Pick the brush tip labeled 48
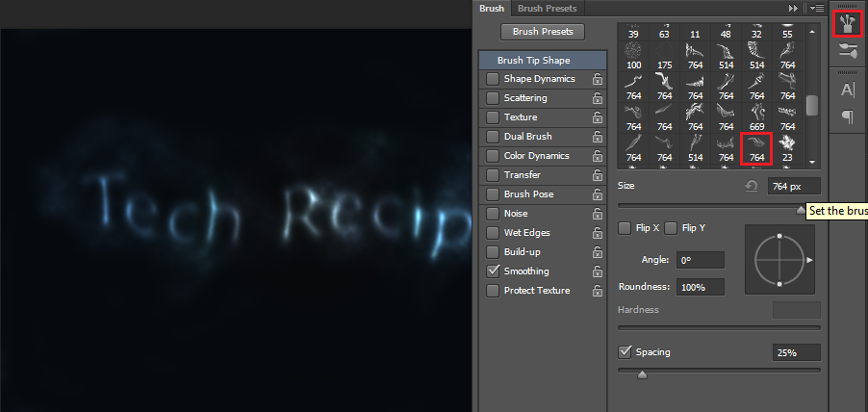This screenshot has height=412, width=868. 726,32
